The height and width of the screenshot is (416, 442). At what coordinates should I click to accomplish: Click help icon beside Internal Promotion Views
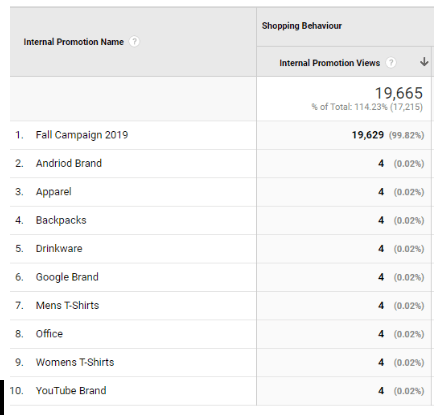[391, 62]
